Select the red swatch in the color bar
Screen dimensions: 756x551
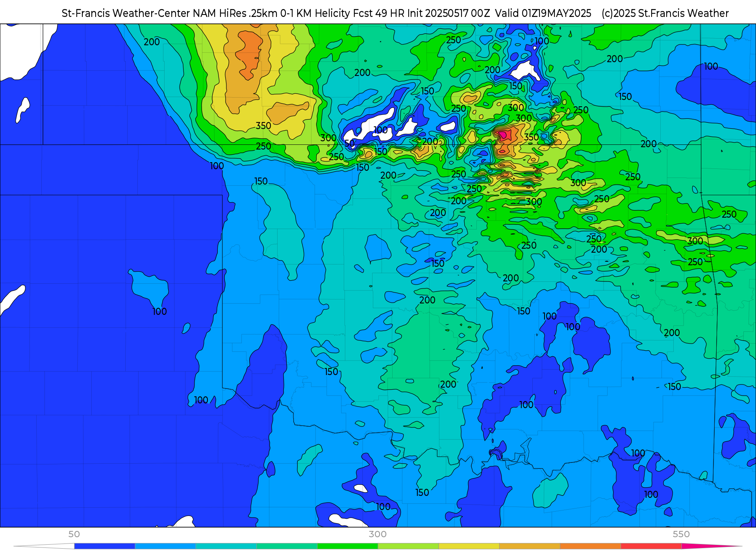[651, 546]
